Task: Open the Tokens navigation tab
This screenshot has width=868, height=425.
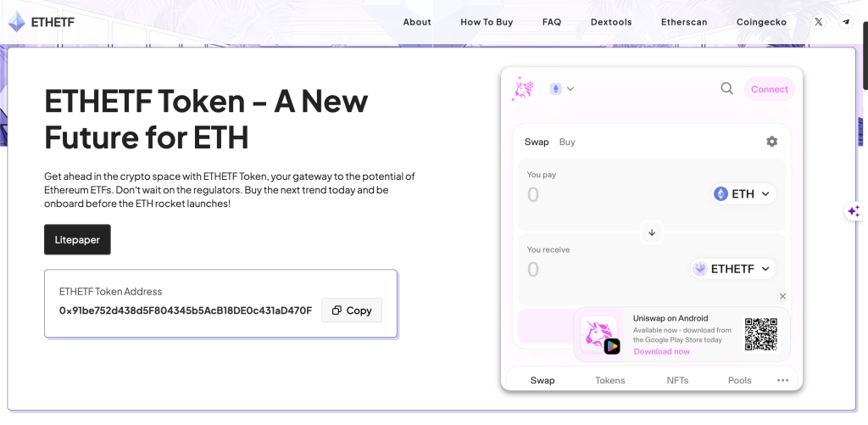Action: coord(610,380)
